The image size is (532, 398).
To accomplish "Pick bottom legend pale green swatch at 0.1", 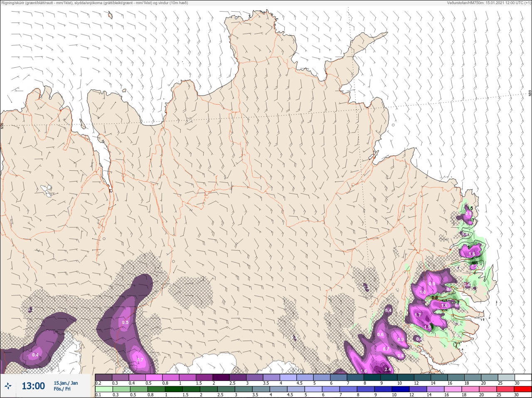I will pos(104,389).
